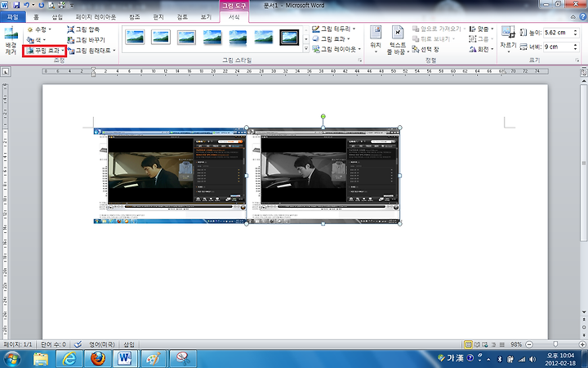Screen dimensions: 588x368
Task: Open the 그림 스타일 group dialog launcher
Action: 359,60
